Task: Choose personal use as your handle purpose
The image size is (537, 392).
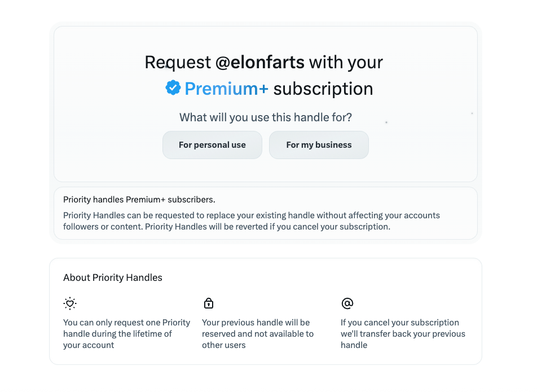Action: click(x=212, y=145)
